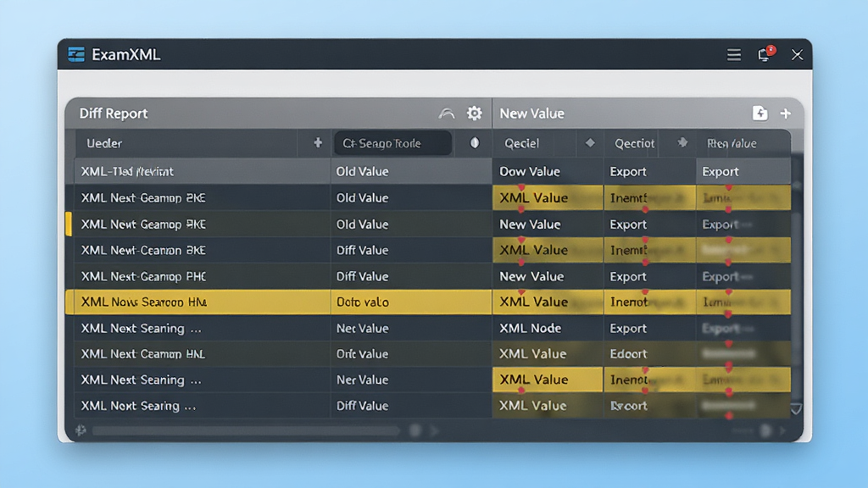Click the horizontal scrollbar track under Diff Report

pyautogui.click(x=247, y=430)
